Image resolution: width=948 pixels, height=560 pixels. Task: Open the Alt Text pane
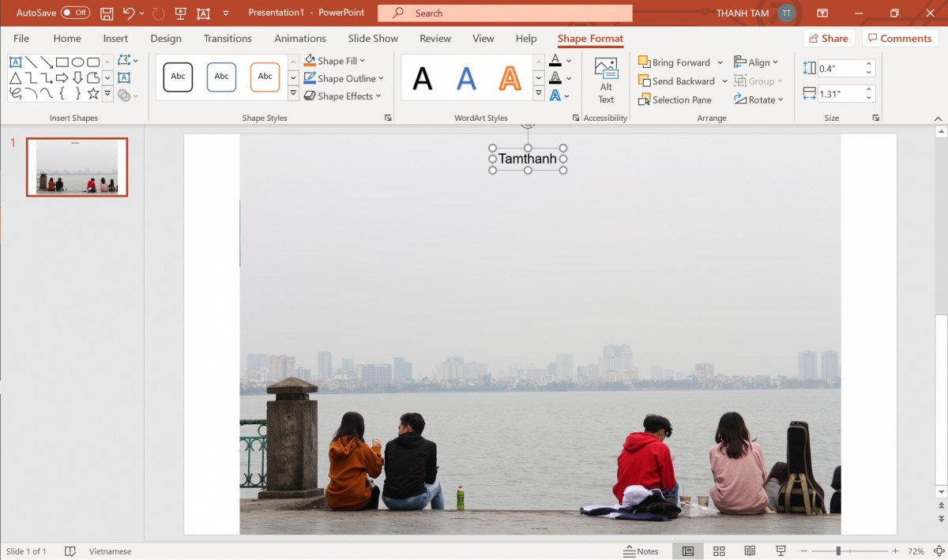[x=606, y=81]
